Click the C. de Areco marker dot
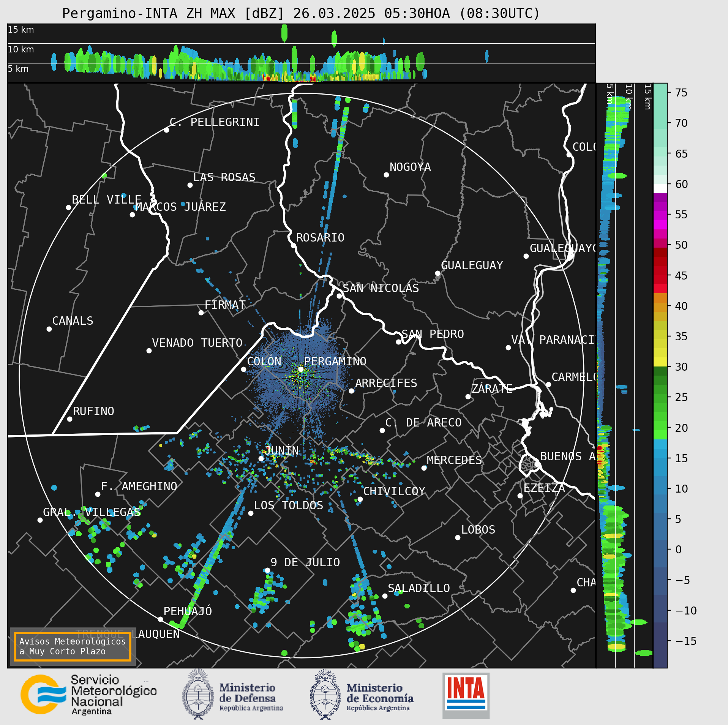Image resolution: width=728 pixels, height=725 pixels. coord(382,430)
